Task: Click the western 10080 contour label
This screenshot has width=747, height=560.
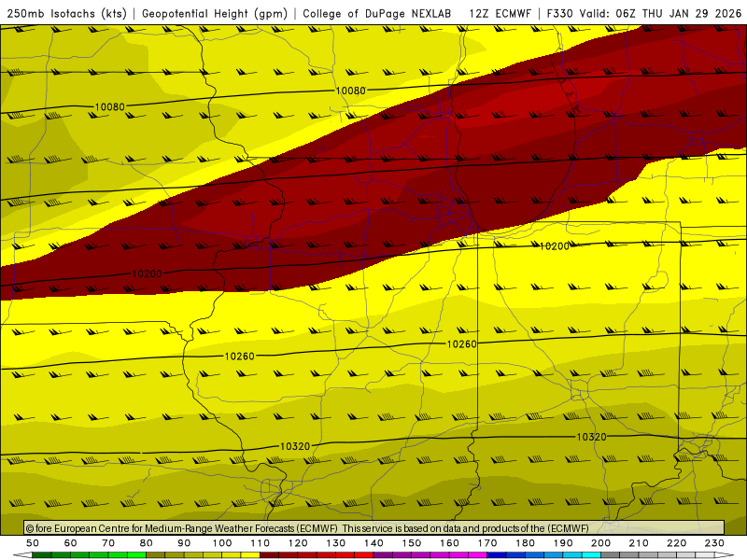Action: point(109,107)
